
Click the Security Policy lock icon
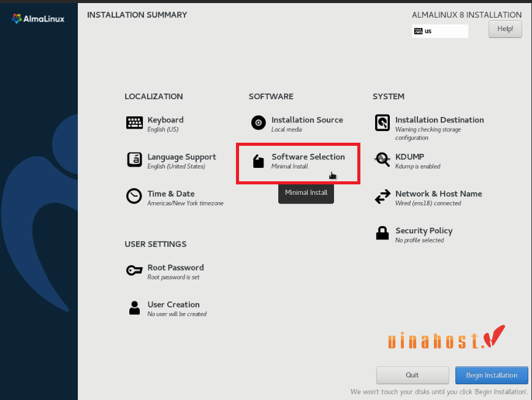(x=382, y=233)
